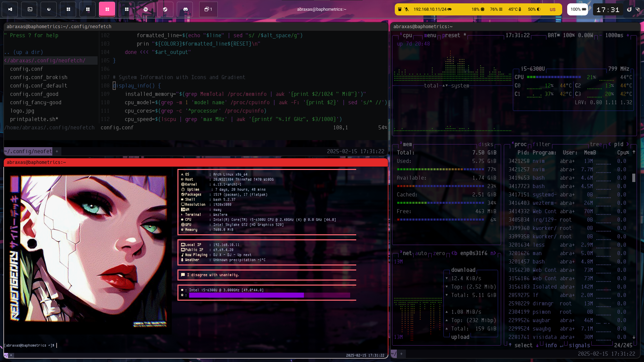Open the Firefox workspace button
Viewport: 644px width, 362px height.
point(49,9)
